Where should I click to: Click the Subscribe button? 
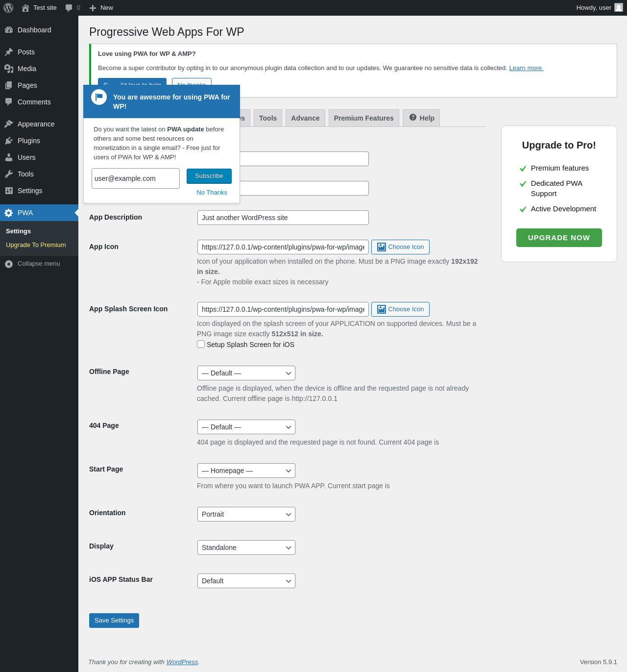point(209,176)
